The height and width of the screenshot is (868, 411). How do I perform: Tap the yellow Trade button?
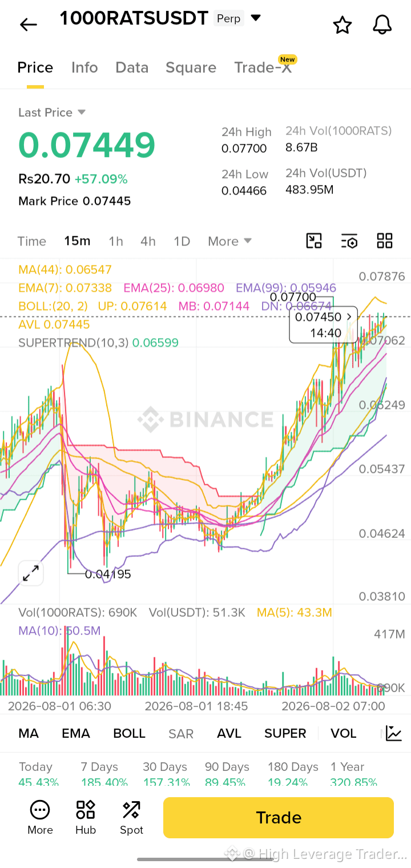(x=279, y=818)
